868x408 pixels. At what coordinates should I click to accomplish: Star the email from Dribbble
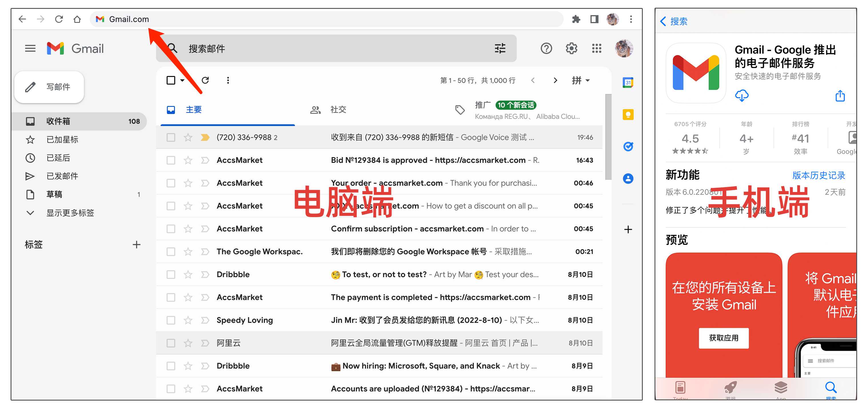point(187,274)
